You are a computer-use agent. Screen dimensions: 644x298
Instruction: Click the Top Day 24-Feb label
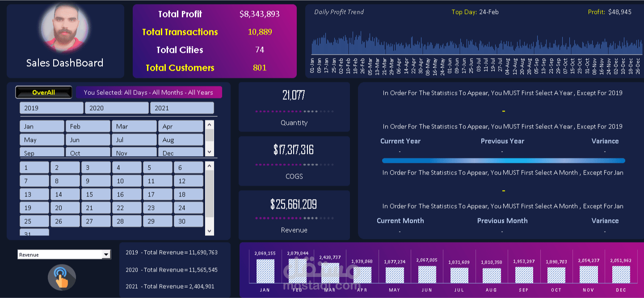tap(475, 12)
